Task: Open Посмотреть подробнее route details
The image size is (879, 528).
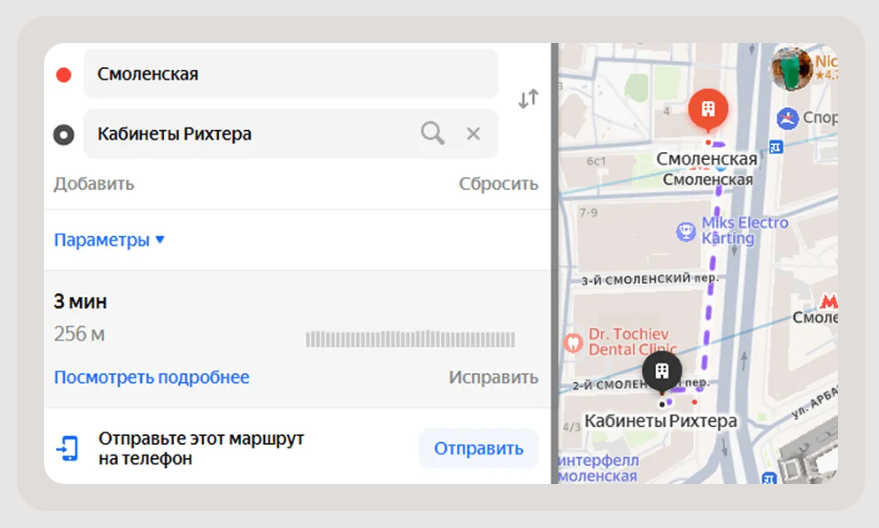Action: (x=151, y=377)
